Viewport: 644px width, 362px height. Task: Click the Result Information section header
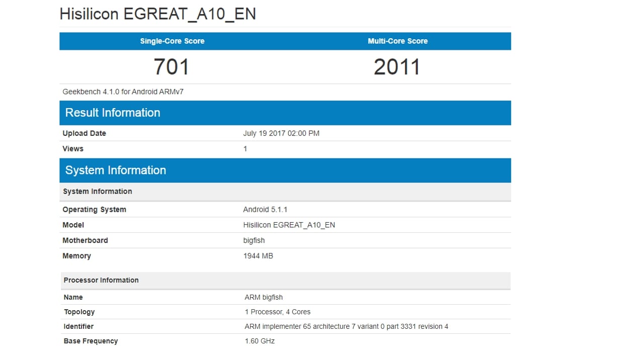pyautogui.click(x=112, y=113)
